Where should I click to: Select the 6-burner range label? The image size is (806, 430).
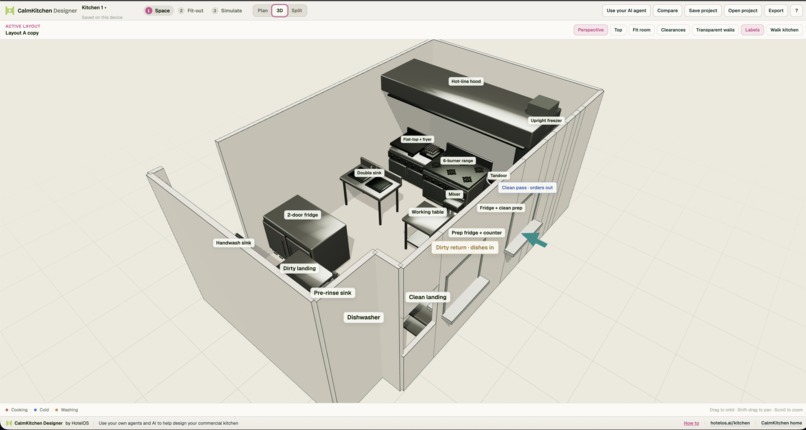click(x=457, y=161)
